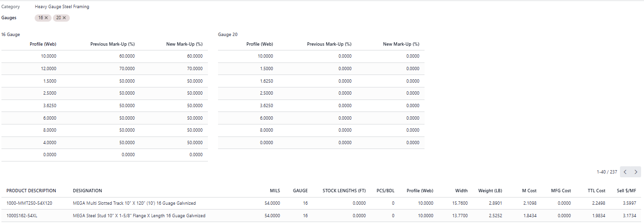Image resolution: width=644 pixels, height=223 pixels.
Task: Click Weight value 2.5252
Action: [495, 216]
